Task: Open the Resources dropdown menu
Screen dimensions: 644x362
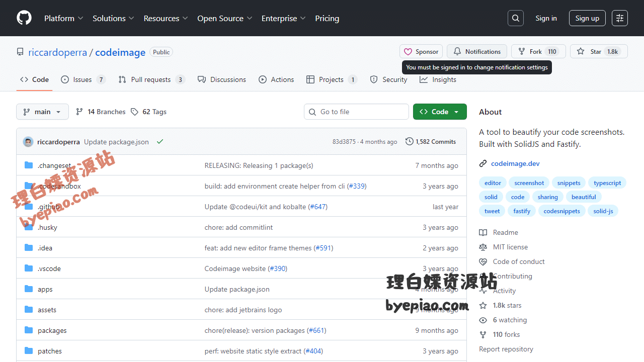Action: tap(166, 18)
